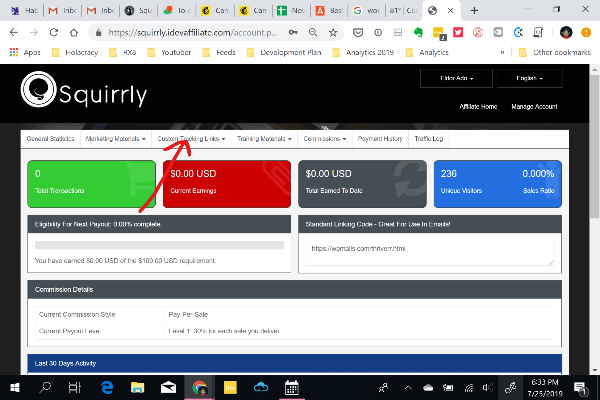
Task: Open File Explorer from the taskbar
Action: (x=137, y=388)
